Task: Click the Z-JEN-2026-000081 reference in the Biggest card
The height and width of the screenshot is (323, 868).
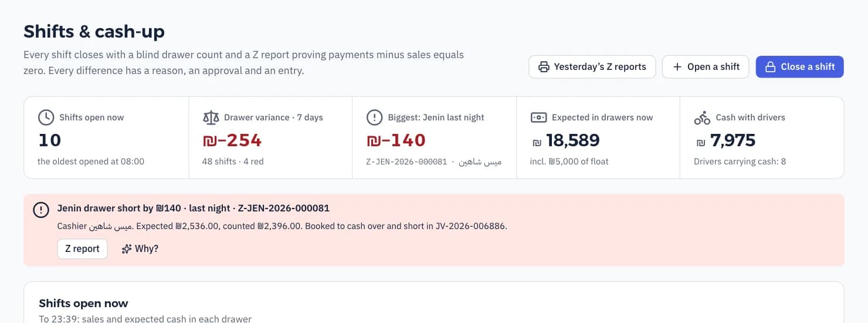Action: click(406, 161)
